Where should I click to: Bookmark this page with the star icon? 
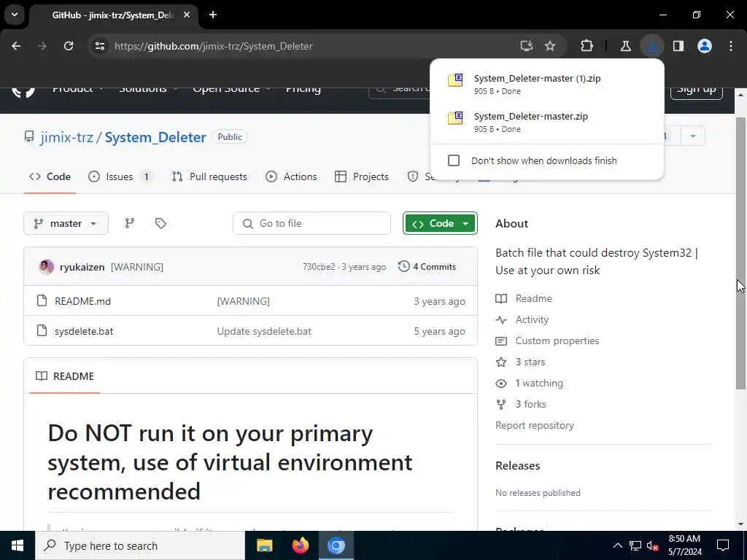click(x=550, y=46)
